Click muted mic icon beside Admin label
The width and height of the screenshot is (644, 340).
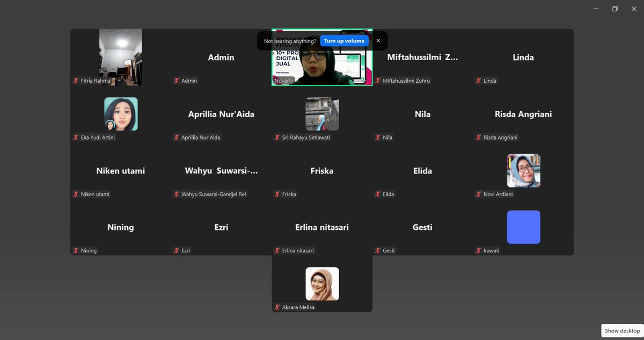pyautogui.click(x=176, y=81)
